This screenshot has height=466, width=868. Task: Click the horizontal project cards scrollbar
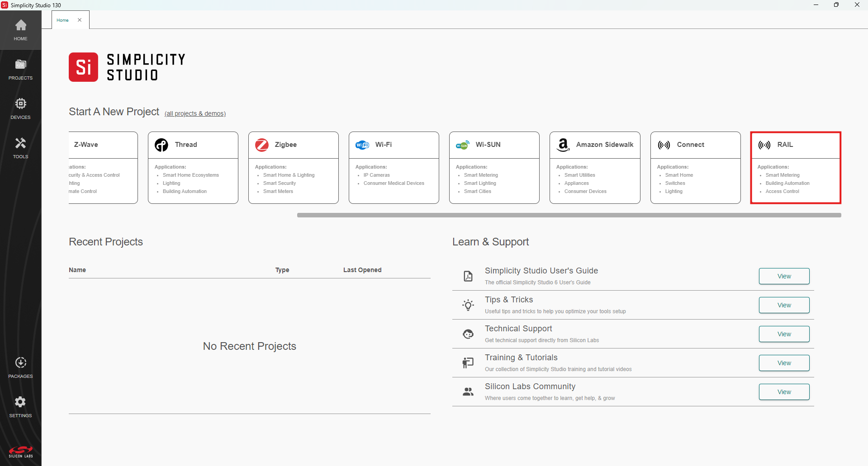(569, 215)
